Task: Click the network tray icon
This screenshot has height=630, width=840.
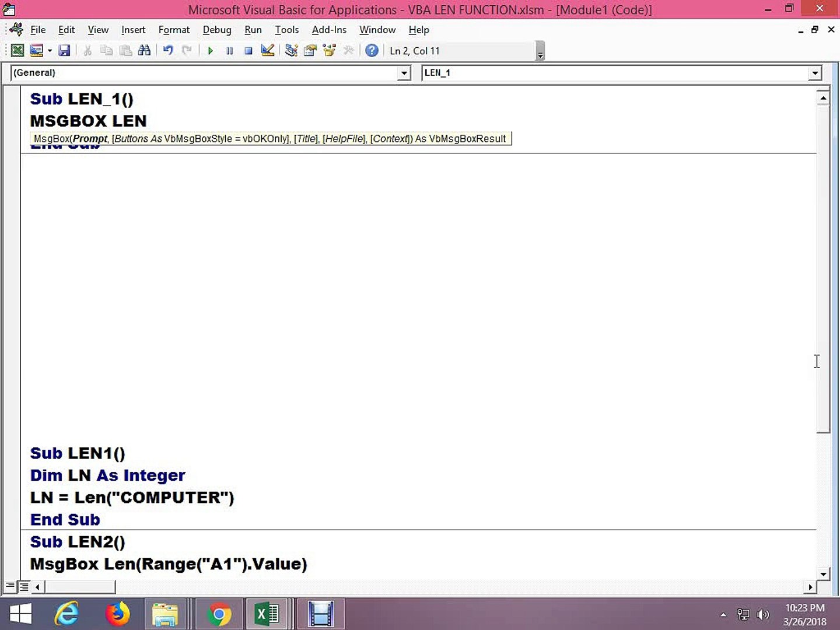Action: [x=743, y=614]
